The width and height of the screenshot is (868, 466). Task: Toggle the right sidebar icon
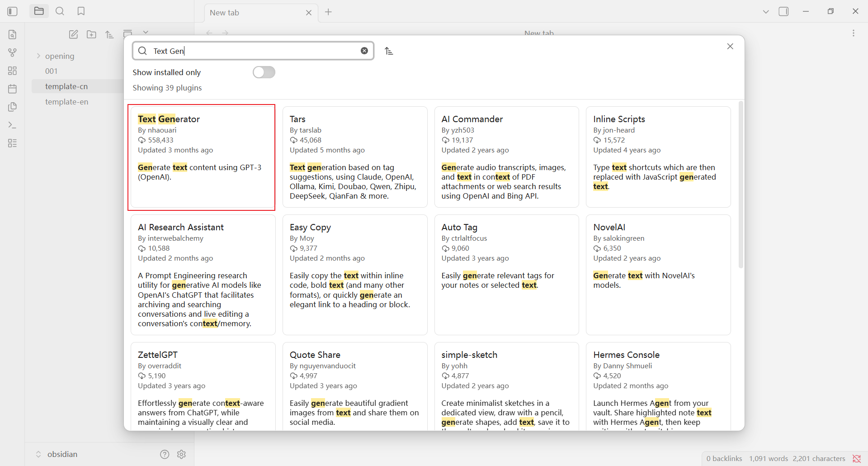784,12
